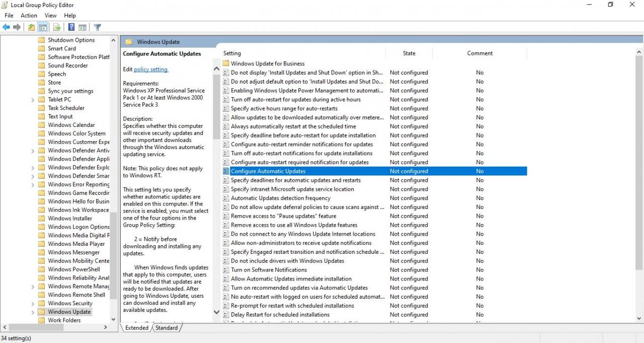Image resolution: width=644 pixels, height=343 pixels.
Task: Click the tree pane horizontal scroll right arrow
Action: 106,327
